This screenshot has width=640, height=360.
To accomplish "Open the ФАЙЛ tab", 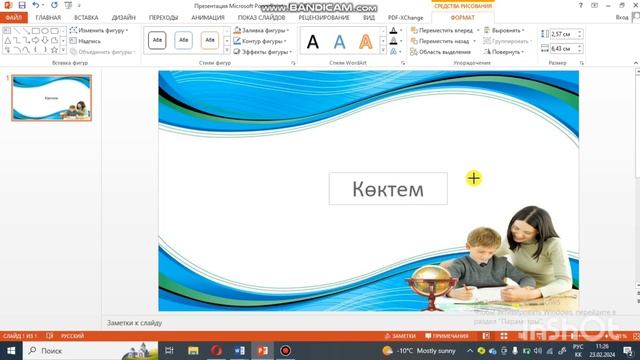I will click(x=13, y=18).
